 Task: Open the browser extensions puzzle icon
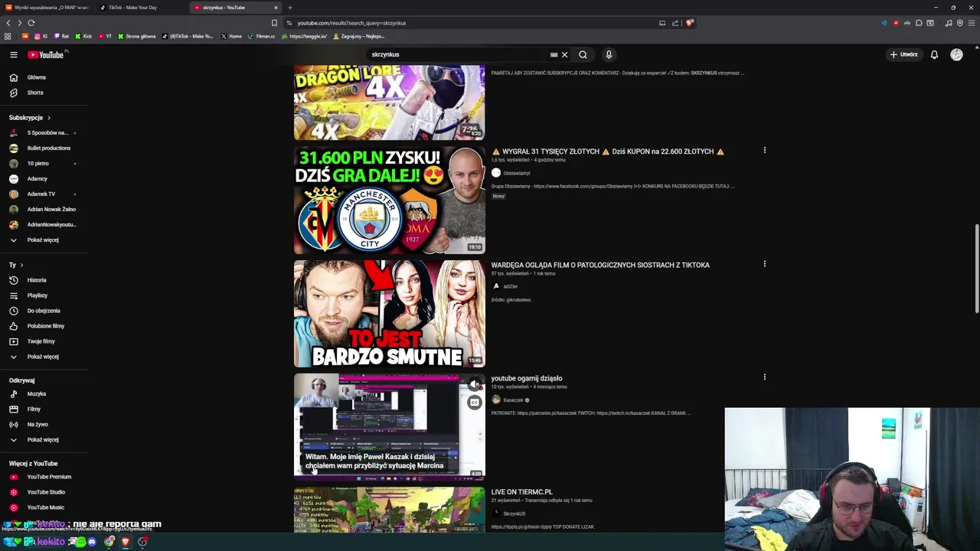[919, 23]
